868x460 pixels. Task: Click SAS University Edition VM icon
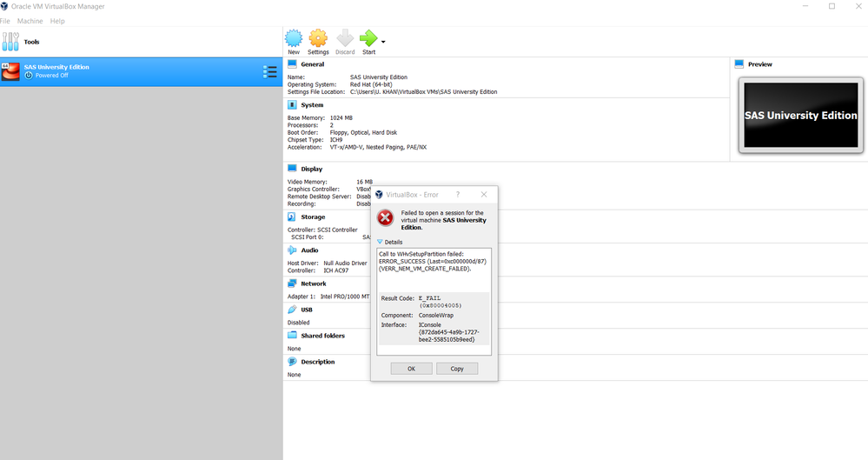[x=10, y=71]
